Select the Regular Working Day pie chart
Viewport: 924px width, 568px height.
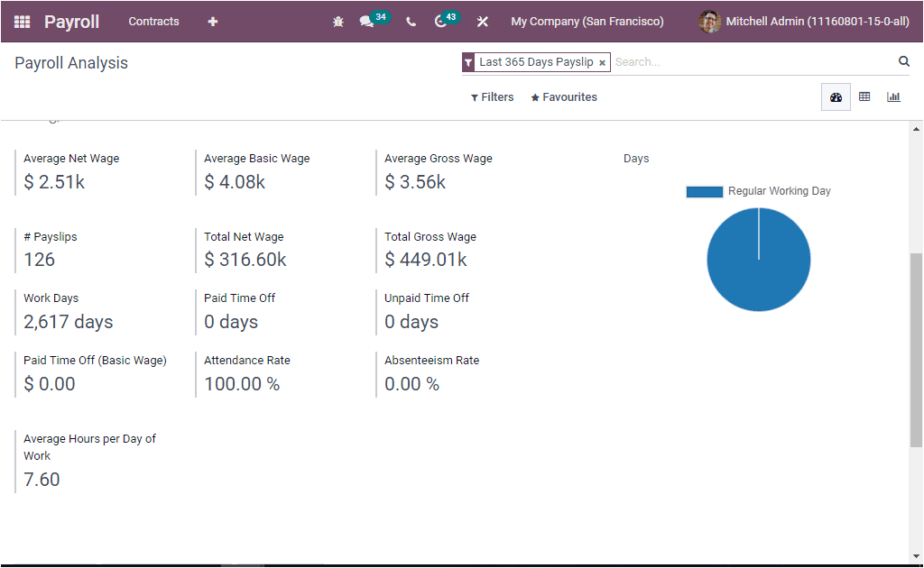758,260
